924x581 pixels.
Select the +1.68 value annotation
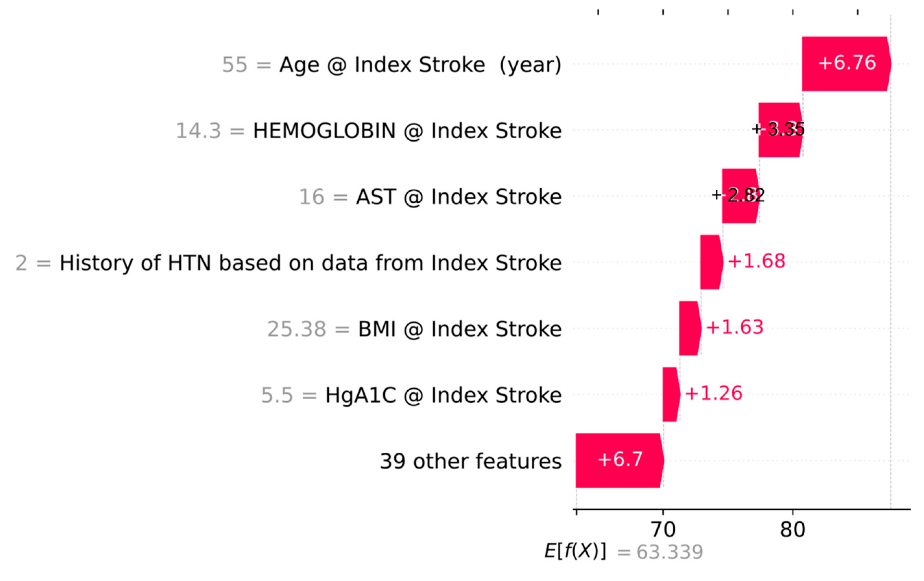tap(756, 261)
